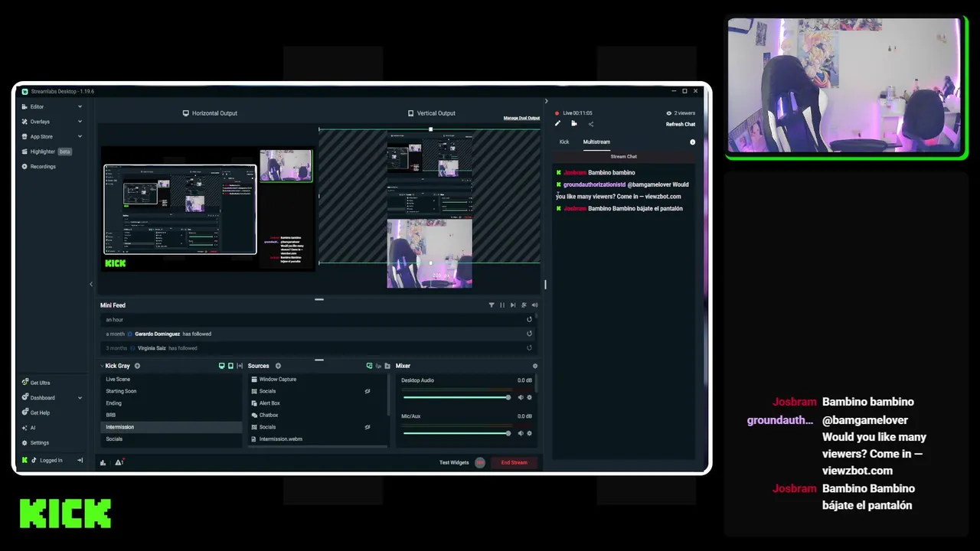Switch to the Kick chat tab
Viewport: 980px width, 551px height.
(564, 142)
